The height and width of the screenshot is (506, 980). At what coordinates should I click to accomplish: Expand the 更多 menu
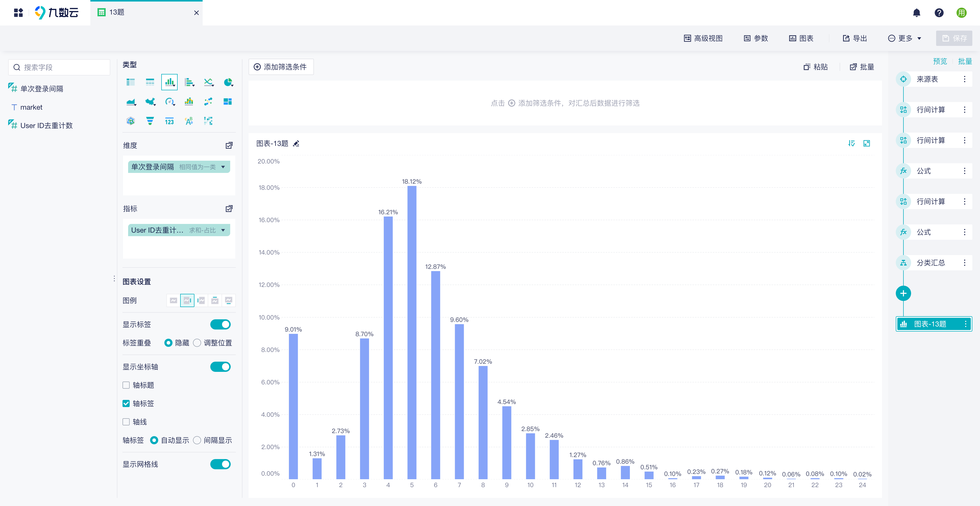[x=904, y=39]
